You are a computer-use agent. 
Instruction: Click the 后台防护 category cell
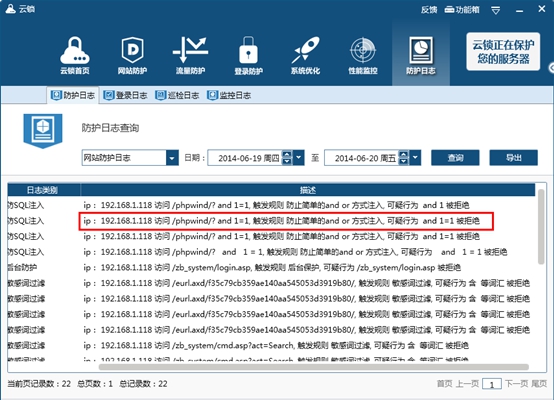click(x=22, y=267)
